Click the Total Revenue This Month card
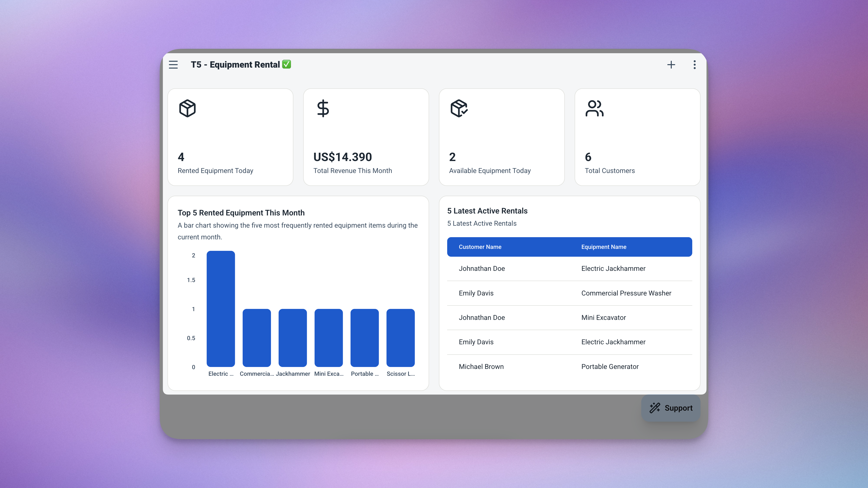 366,137
